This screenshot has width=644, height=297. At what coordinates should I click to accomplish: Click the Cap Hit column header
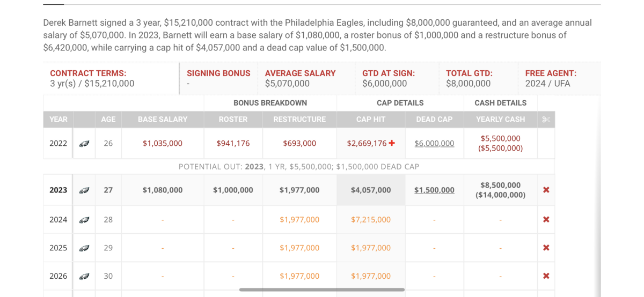371,120
